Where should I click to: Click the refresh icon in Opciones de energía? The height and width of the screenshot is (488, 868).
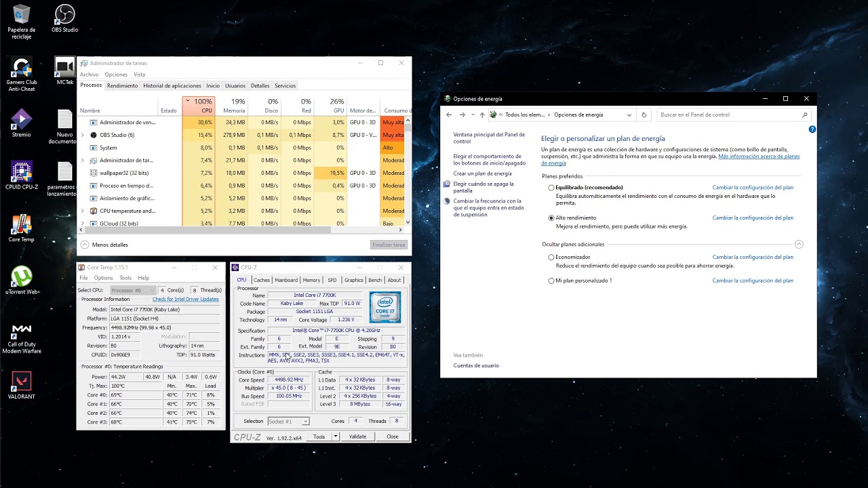pyautogui.click(x=644, y=115)
